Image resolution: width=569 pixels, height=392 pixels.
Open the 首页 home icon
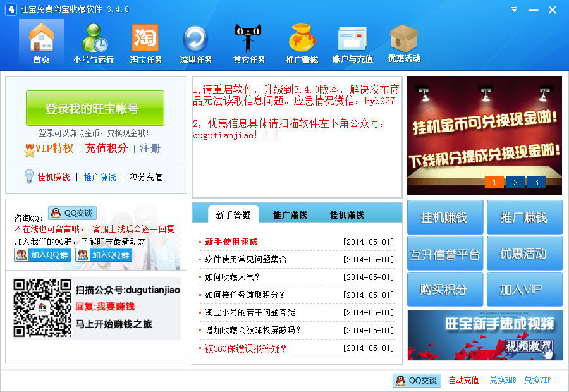[x=41, y=43]
